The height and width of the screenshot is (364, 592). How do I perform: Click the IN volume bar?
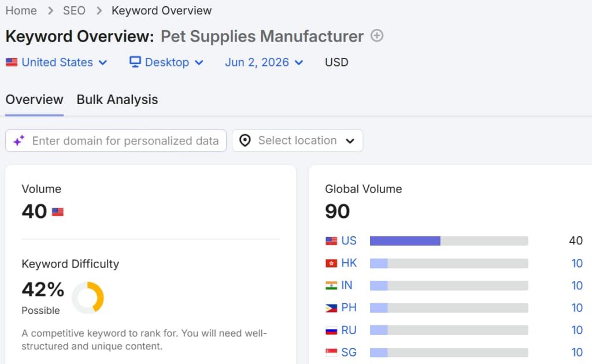(449, 285)
